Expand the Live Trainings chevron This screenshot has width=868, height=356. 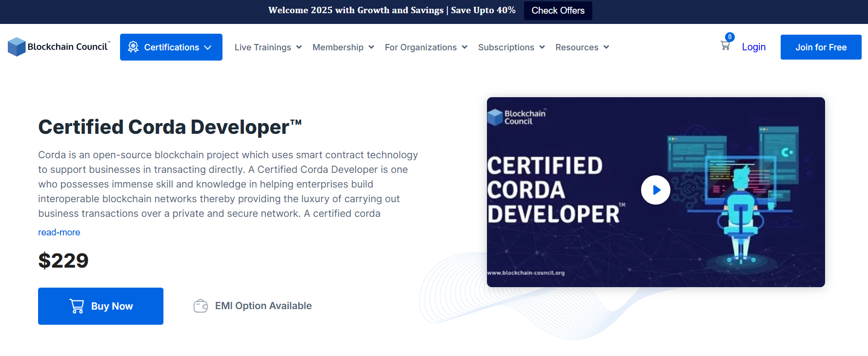click(x=299, y=47)
